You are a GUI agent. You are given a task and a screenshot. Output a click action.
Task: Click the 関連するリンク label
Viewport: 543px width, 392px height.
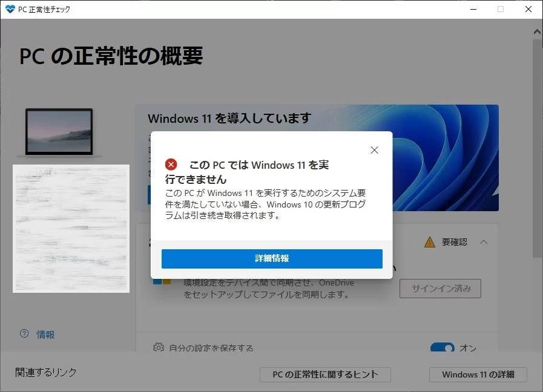[46, 372]
